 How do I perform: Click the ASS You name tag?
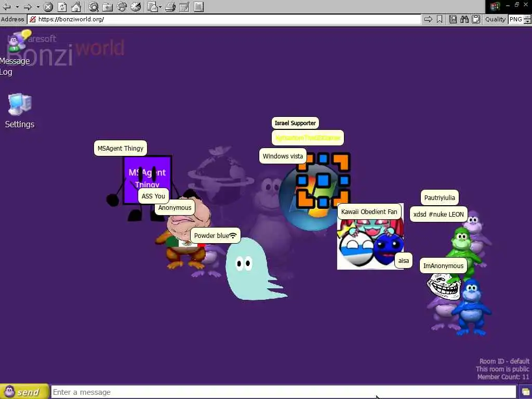click(x=153, y=196)
